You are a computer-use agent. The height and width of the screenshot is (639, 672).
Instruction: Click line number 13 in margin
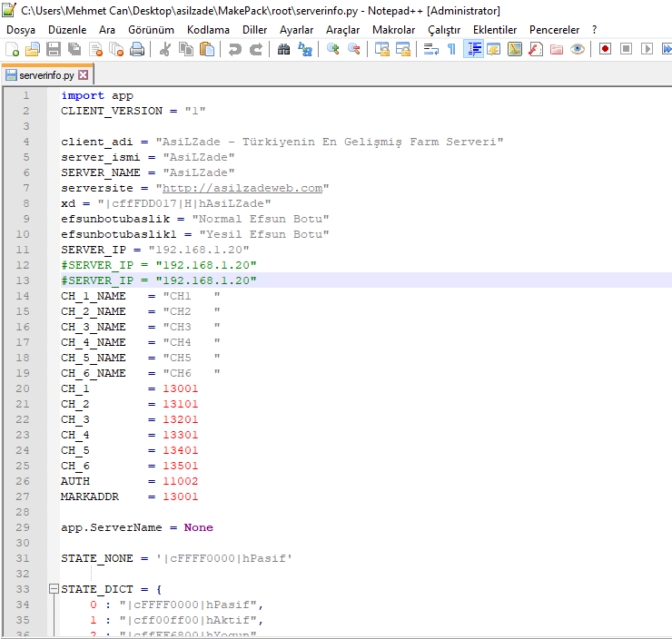tap(23, 280)
